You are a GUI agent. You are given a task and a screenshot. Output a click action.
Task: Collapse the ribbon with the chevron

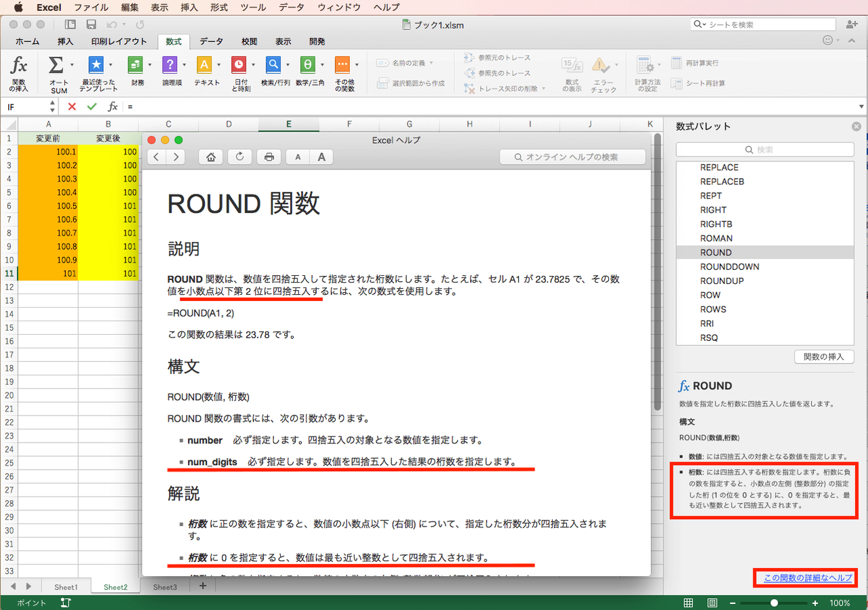pyautogui.click(x=853, y=41)
